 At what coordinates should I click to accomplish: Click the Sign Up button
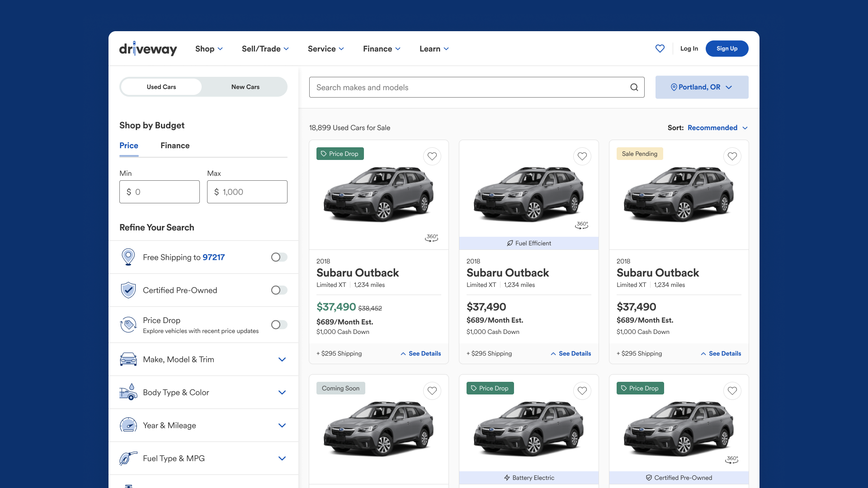pyautogui.click(x=726, y=48)
